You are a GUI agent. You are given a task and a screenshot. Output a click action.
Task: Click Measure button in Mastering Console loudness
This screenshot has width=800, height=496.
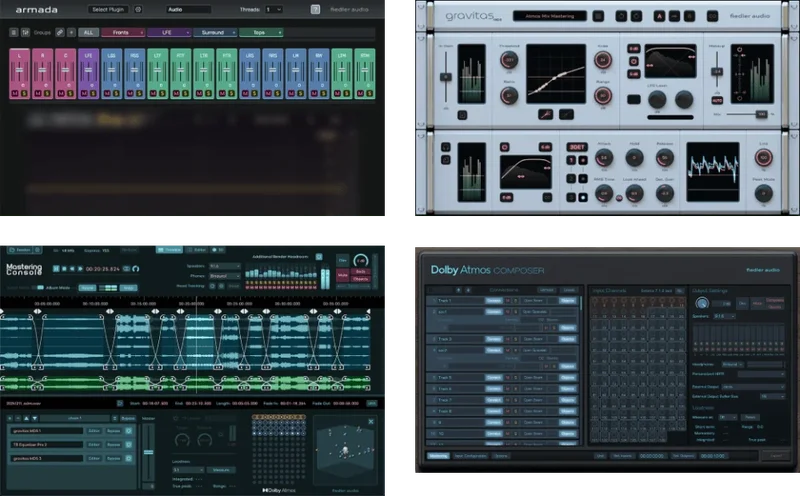tap(221, 470)
